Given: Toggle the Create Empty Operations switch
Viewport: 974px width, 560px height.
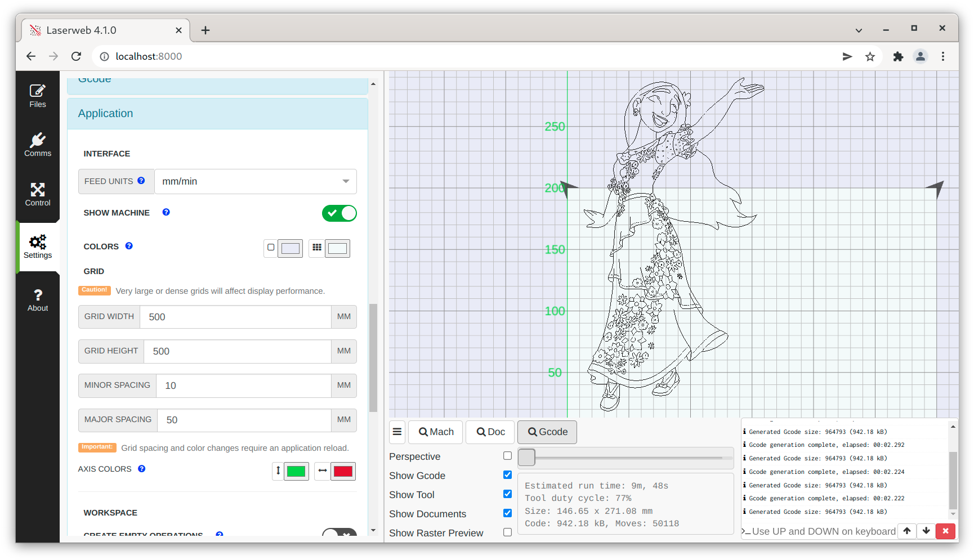Looking at the screenshot, I should point(339,533).
